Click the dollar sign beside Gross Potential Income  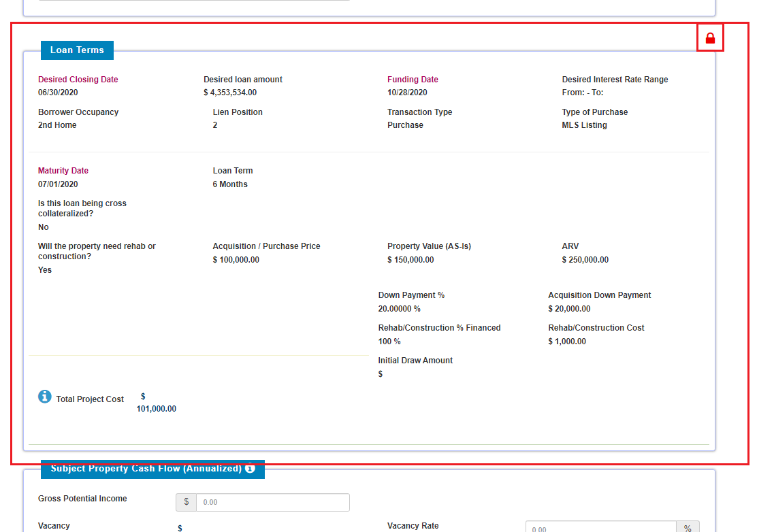(186, 502)
